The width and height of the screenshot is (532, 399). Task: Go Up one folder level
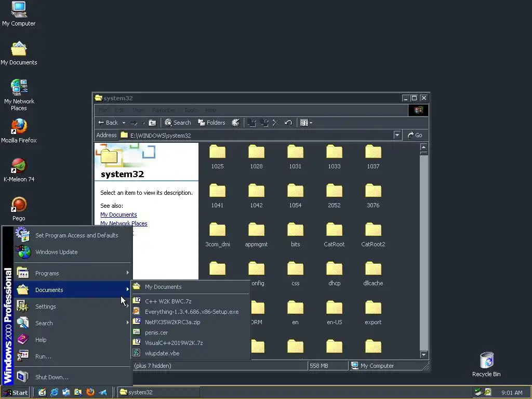coord(152,123)
